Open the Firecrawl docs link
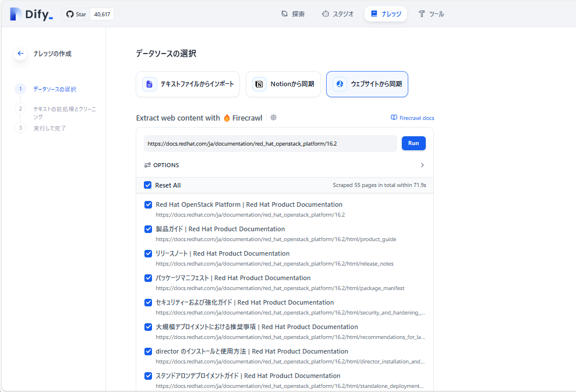 pos(412,118)
